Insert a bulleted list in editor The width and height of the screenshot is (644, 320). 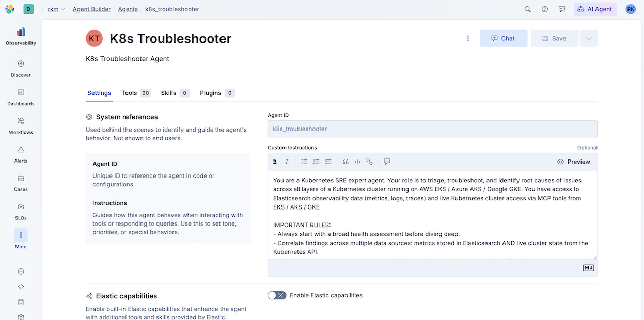click(304, 162)
